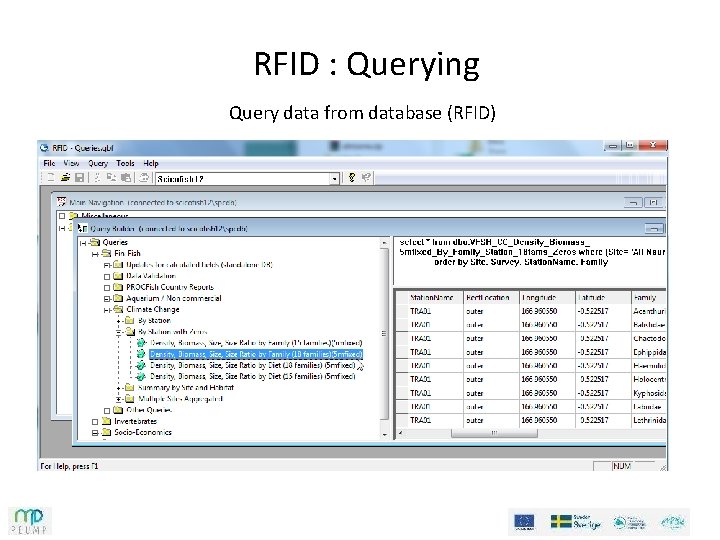This screenshot has height=540, width=720.
Task: Click the By Station folder icon
Action: tap(130, 321)
